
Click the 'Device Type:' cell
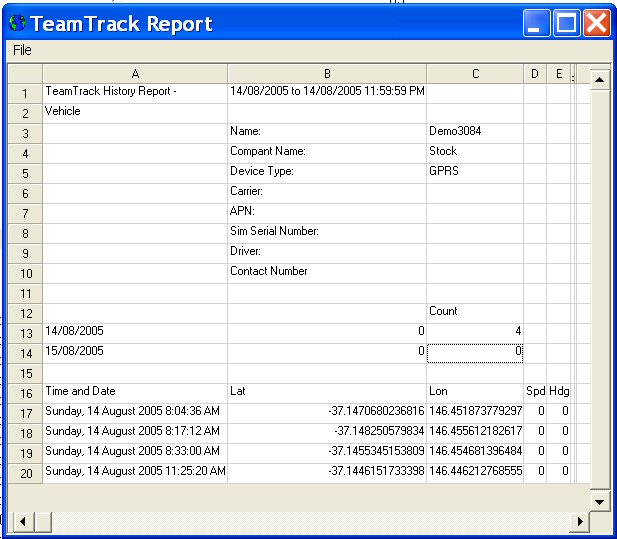pos(327,174)
